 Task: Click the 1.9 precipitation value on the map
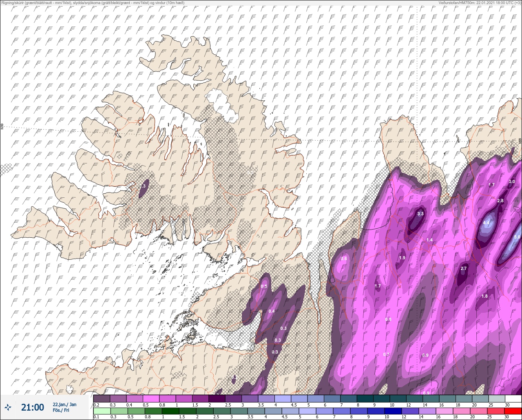pyautogui.click(x=402, y=258)
